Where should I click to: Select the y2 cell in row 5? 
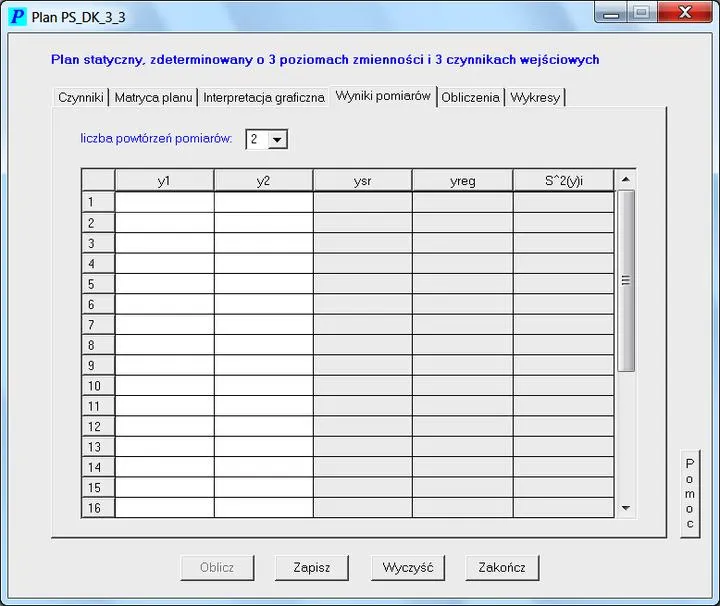[263, 284]
